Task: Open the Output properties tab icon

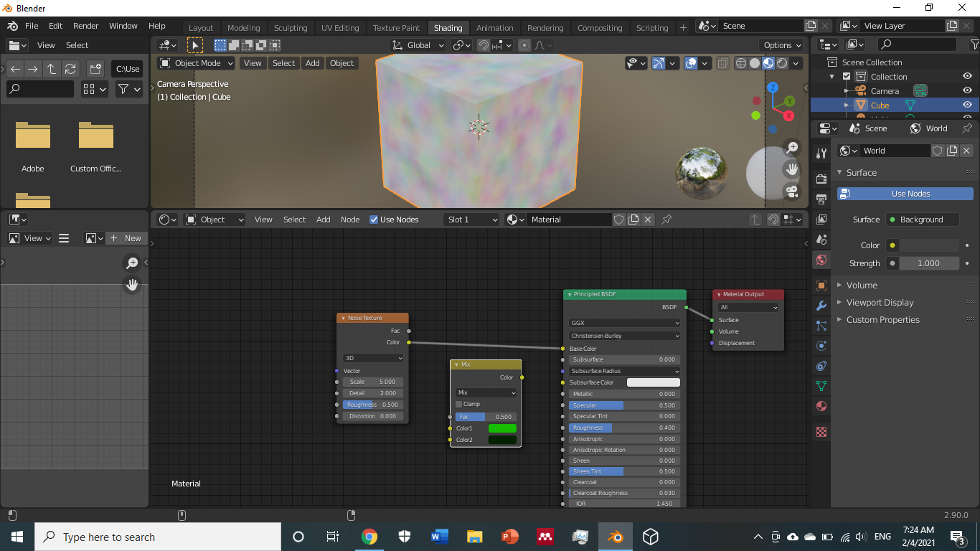Action: click(x=821, y=199)
